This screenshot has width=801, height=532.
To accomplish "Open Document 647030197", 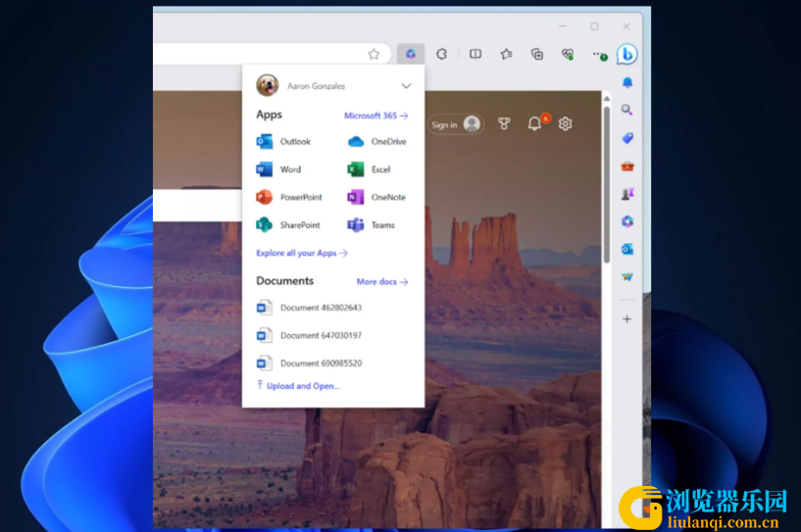I will pos(310,335).
